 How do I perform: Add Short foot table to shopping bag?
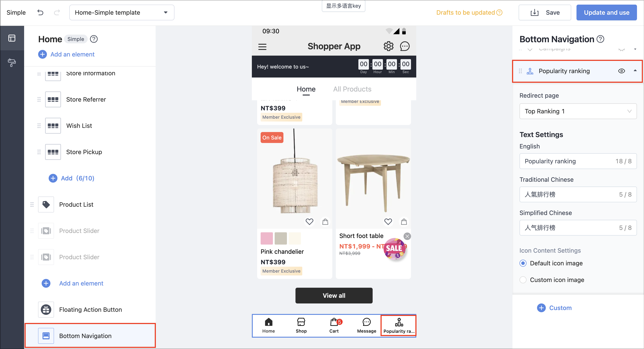[404, 221]
